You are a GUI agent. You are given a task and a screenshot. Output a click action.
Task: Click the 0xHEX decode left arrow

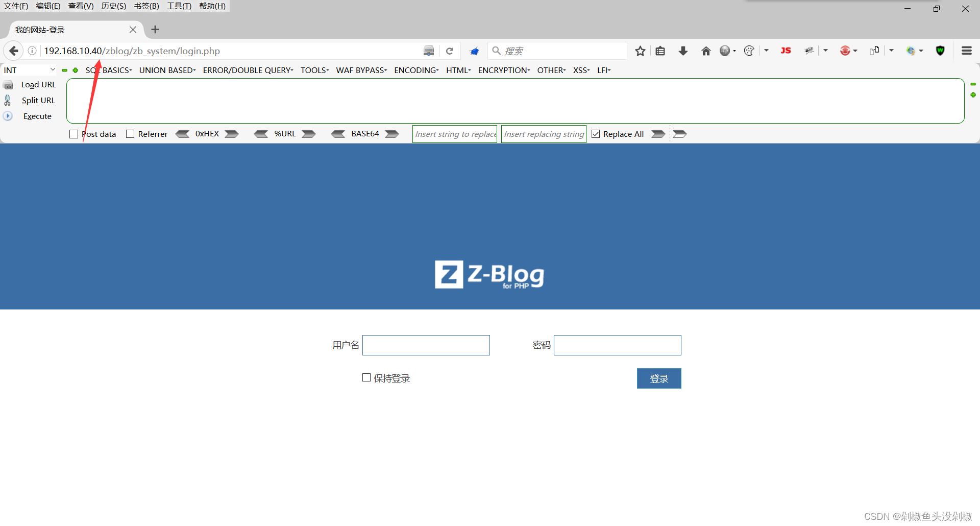pos(183,134)
